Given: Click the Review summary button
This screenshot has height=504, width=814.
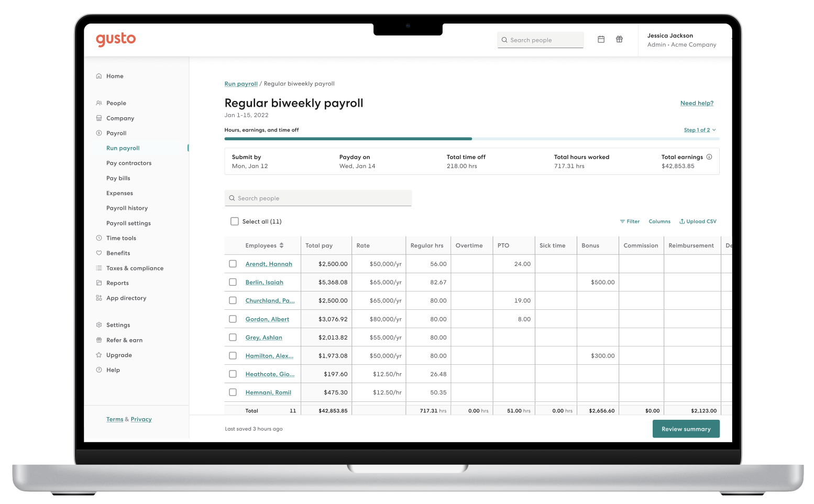Looking at the screenshot, I should pyautogui.click(x=686, y=429).
